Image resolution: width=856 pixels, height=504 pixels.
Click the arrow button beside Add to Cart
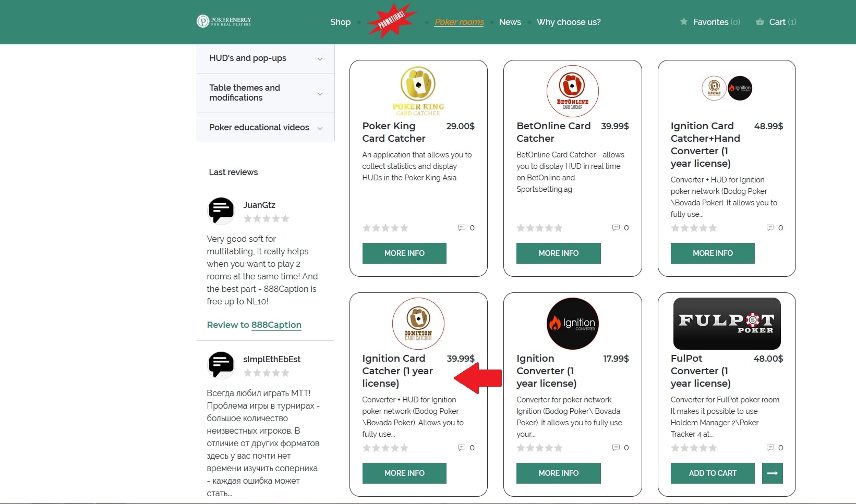click(x=773, y=473)
